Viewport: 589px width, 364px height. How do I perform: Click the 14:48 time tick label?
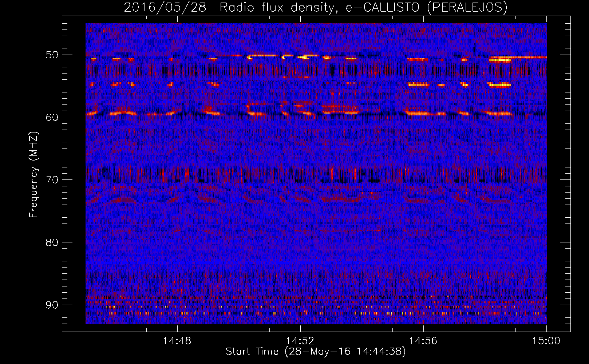tap(177, 341)
